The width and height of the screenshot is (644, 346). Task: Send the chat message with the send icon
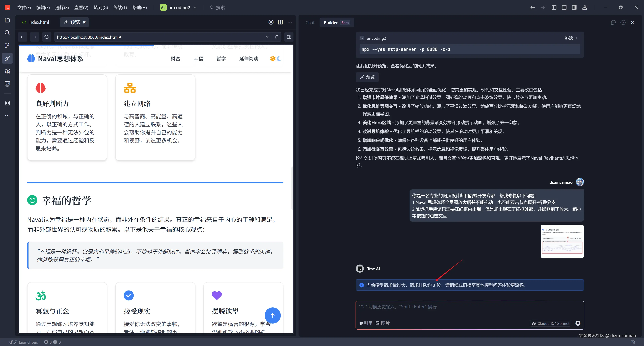tap(578, 323)
